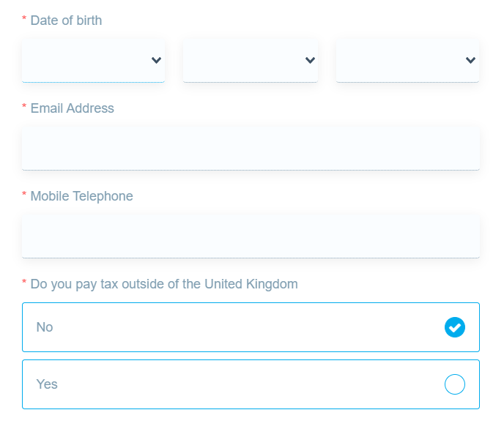Click the tax outside United Kingdom question label

(164, 284)
